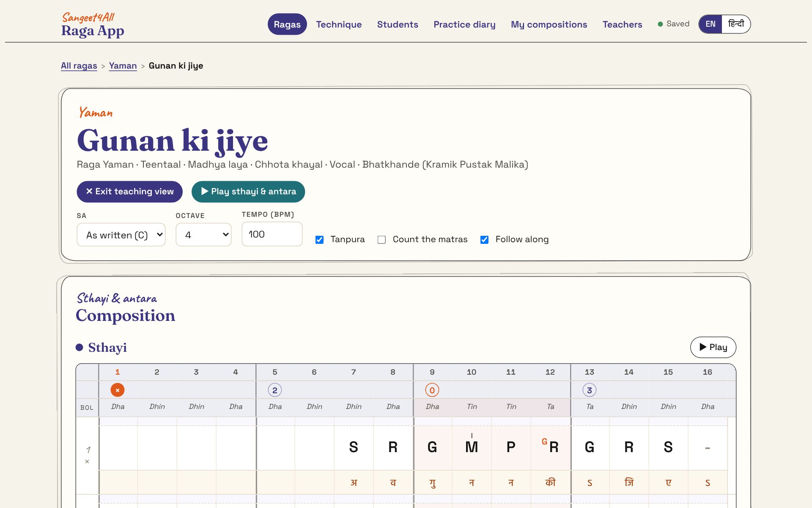This screenshot has height=508, width=812.
Task: Click the khali 0 marker circle
Action: [432, 390]
